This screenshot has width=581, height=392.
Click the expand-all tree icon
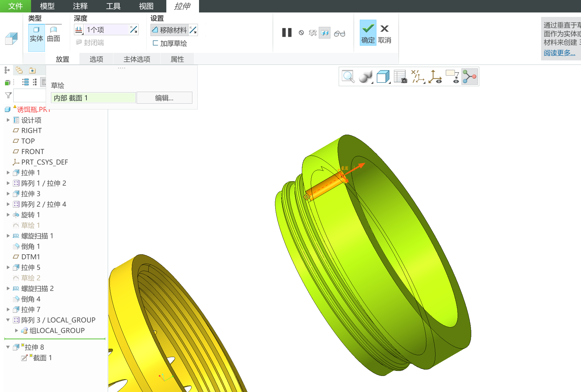pos(25,82)
